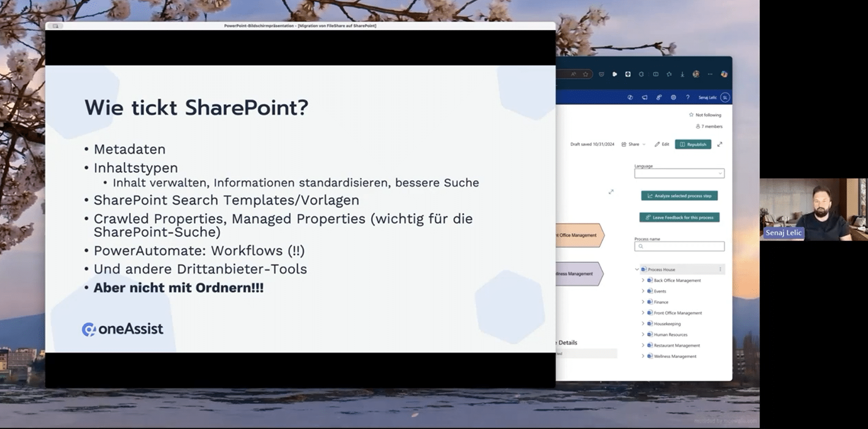Click the browser favorites star icon
Screen dimensions: 868x429
click(x=669, y=74)
